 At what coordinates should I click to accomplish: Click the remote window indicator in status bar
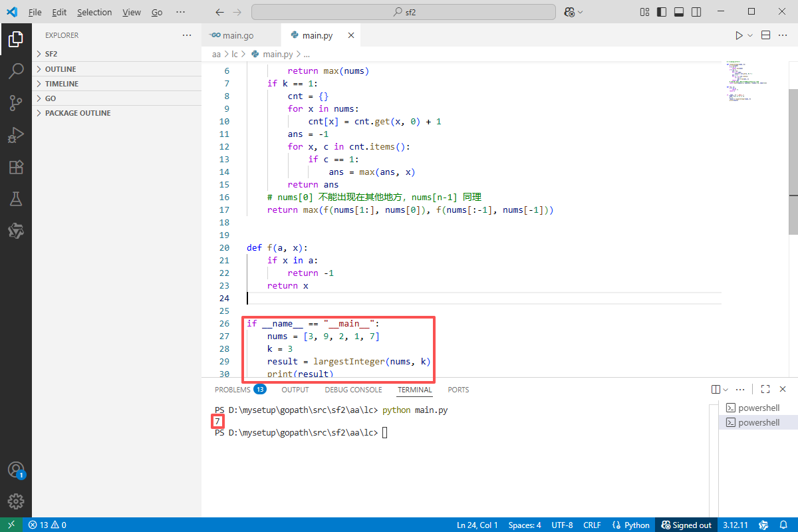(11, 525)
